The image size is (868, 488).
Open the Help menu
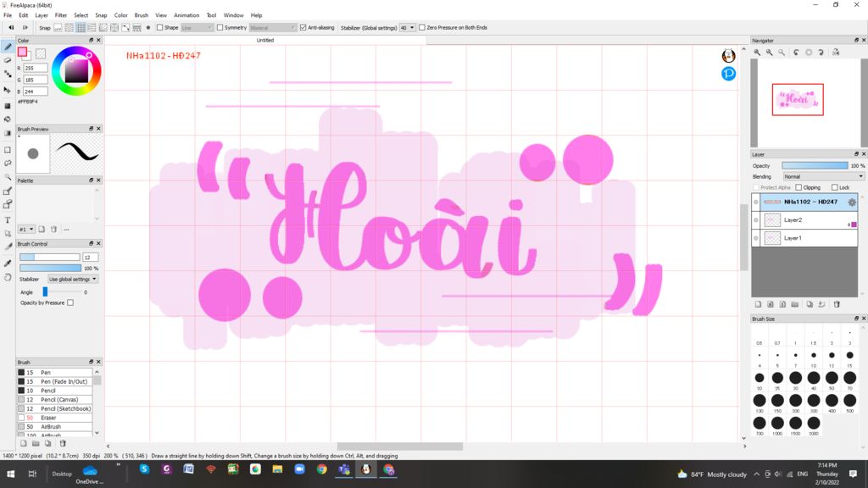point(256,15)
